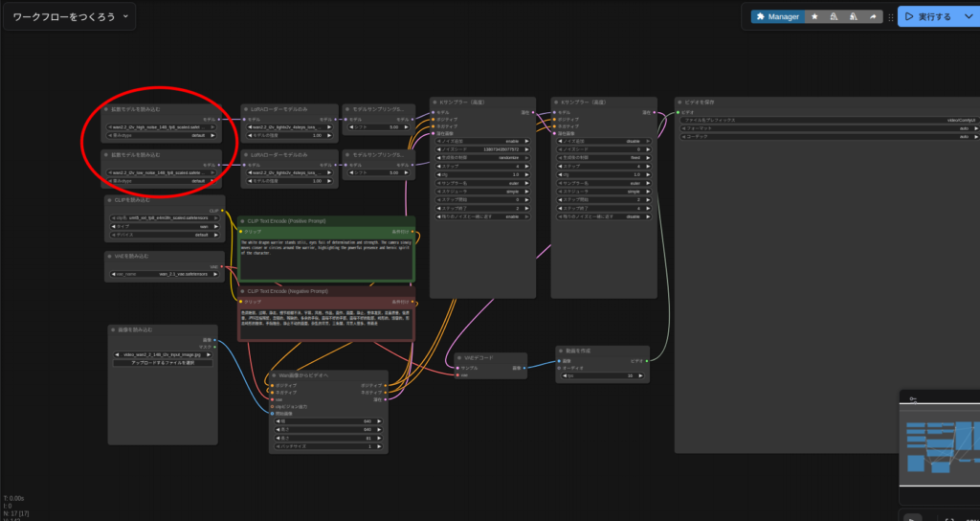
Task: Collapse the 画像を読み込む node using title dot
Action: coord(113,329)
